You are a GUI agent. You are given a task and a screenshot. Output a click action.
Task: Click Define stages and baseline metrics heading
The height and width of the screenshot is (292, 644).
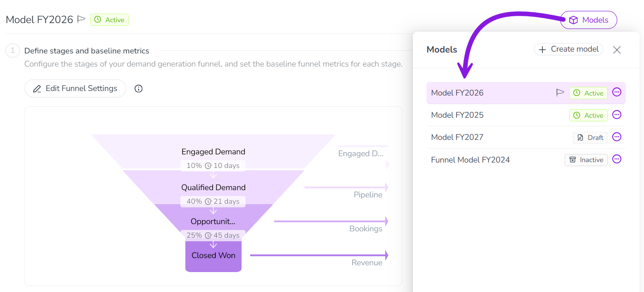click(x=87, y=51)
